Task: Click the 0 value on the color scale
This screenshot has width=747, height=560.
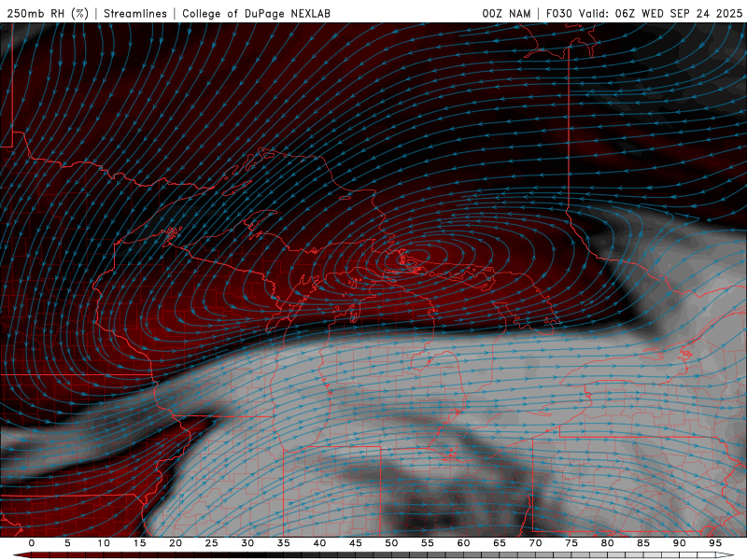Action: (32, 543)
